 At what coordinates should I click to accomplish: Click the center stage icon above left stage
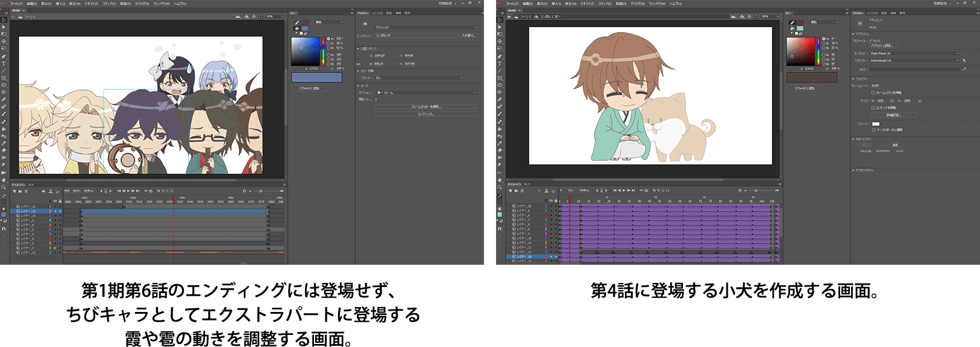pos(254,16)
